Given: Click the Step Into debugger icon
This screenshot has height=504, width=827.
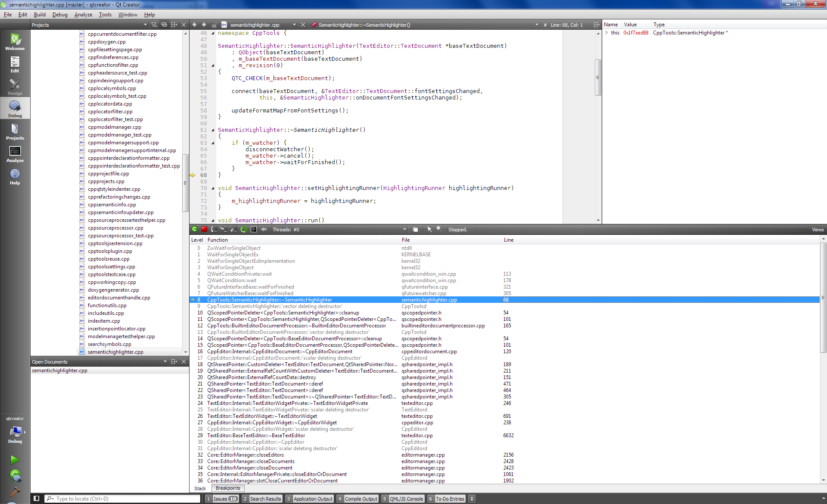Looking at the screenshot, I should pyautogui.click(x=224, y=230).
